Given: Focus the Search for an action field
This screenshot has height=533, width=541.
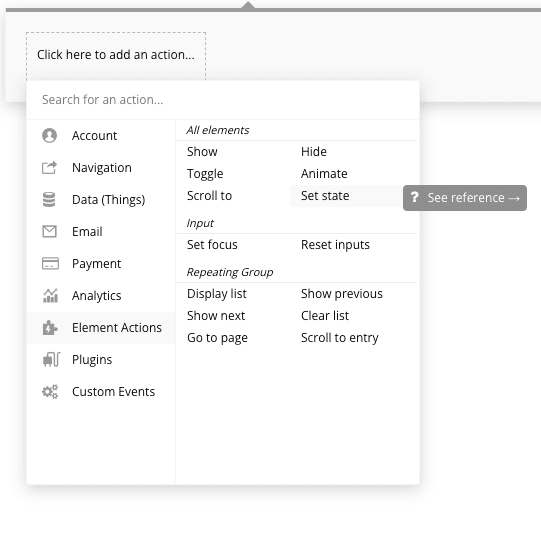Looking at the screenshot, I should click(x=223, y=100).
